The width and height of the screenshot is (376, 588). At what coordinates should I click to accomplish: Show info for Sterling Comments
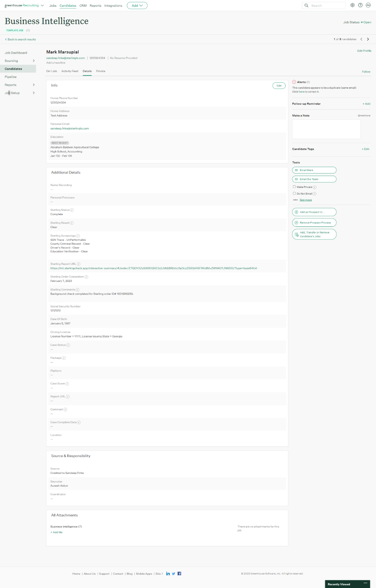coord(78,290)
